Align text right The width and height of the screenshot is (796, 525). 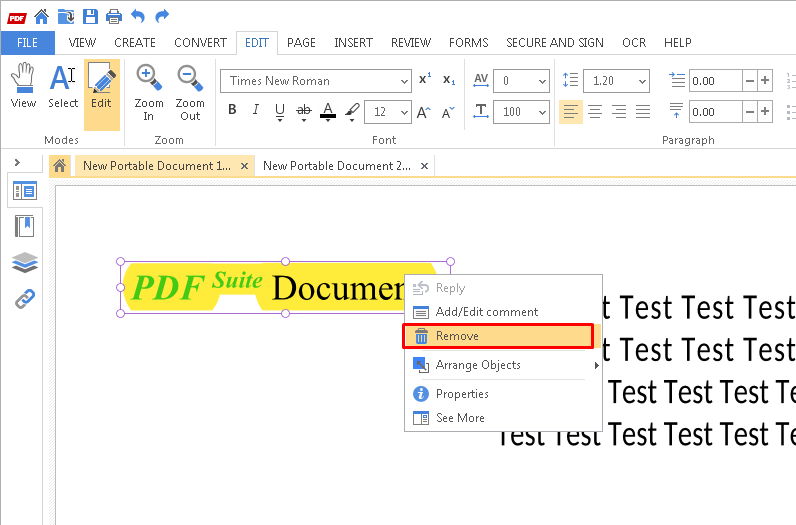pos(619,112)
